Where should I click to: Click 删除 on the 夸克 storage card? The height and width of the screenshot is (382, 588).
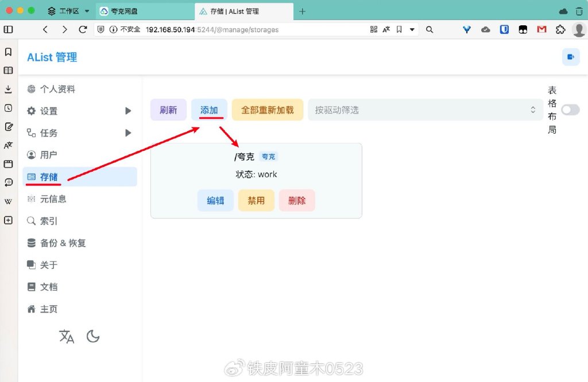(x=297, y=200)
